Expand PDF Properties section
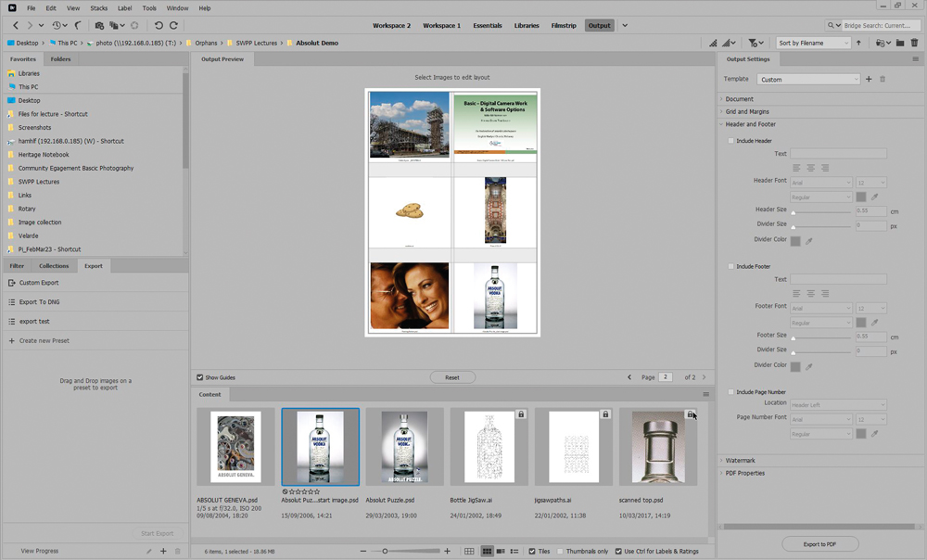Viewport: 927px width, 560px height. click(x=745, y=473)
